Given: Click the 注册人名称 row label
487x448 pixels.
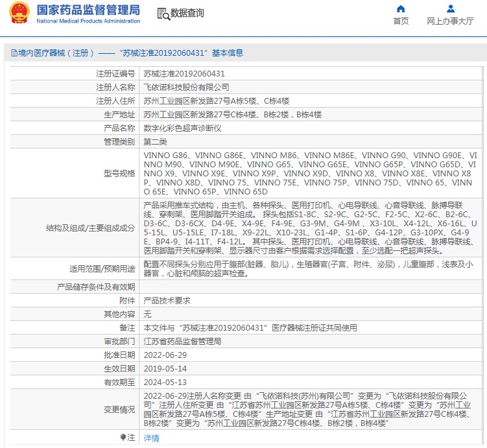Looking at the screenshot, I should (x=115, y=88).
